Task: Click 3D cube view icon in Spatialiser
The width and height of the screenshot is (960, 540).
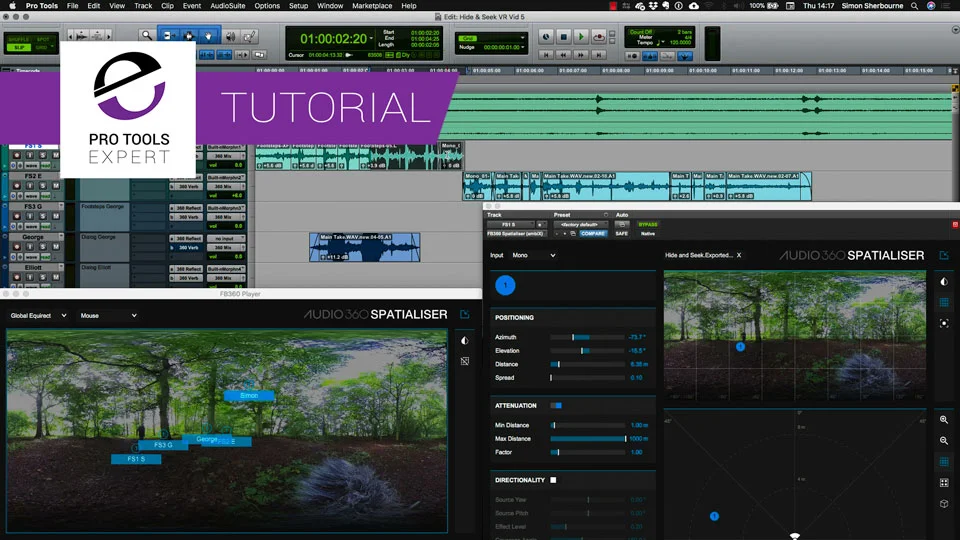Action: [944, 504]
